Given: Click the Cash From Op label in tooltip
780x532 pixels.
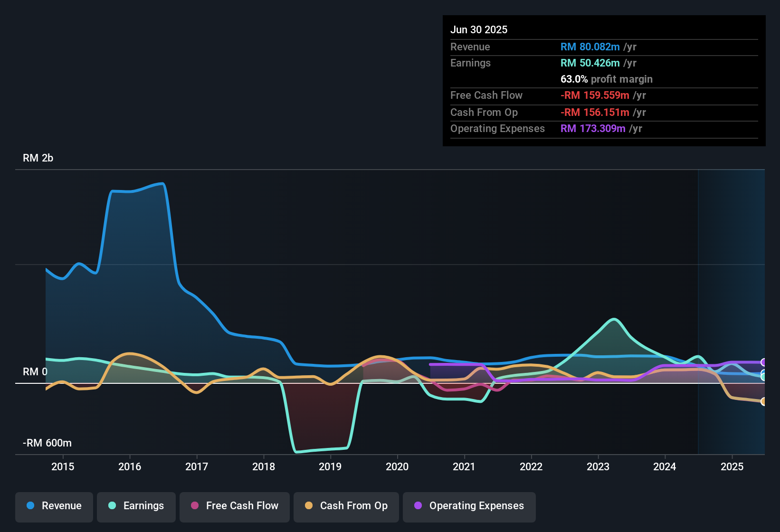Looking at the screenshot, I should click(x=484, y=112).
